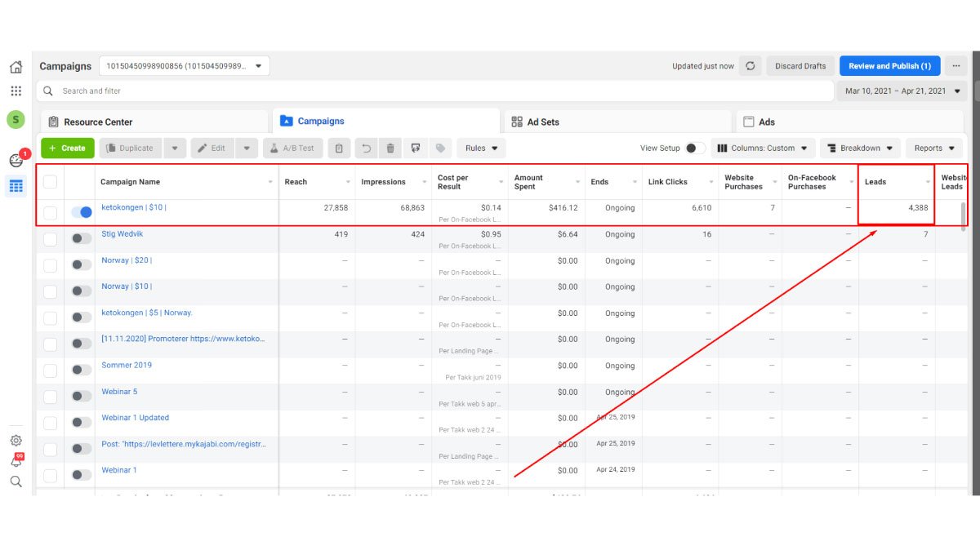
Task: Open the Columns: Custom dropdown
Action: 762,149
